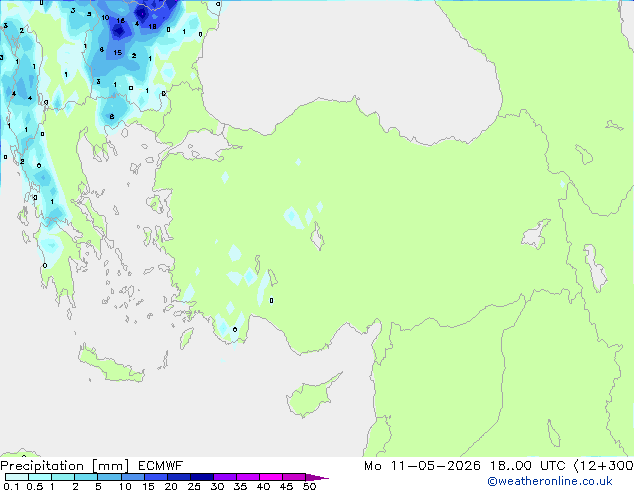
Task: Click the "ECMWF" model label
Action: pyautogui.click(x=161, y=466)
